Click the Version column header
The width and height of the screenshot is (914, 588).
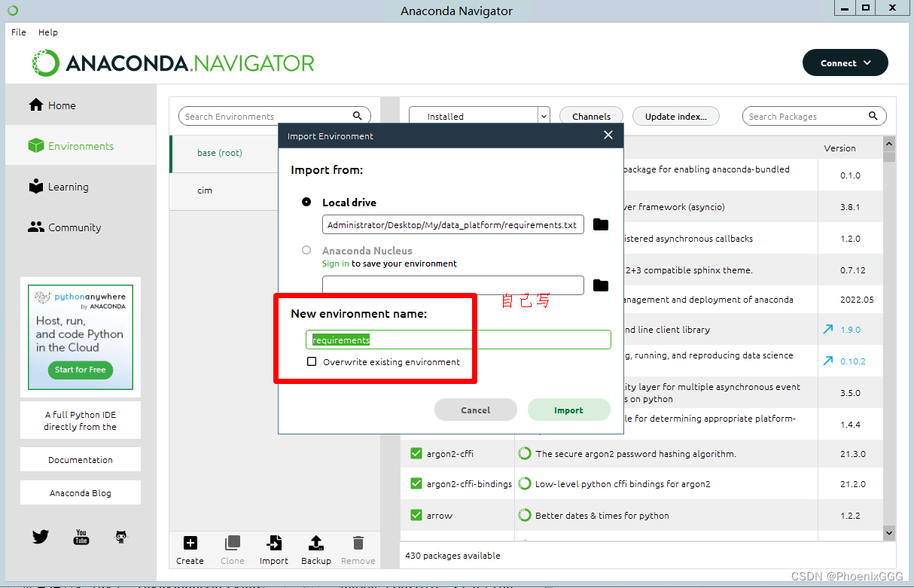[839, 148]
